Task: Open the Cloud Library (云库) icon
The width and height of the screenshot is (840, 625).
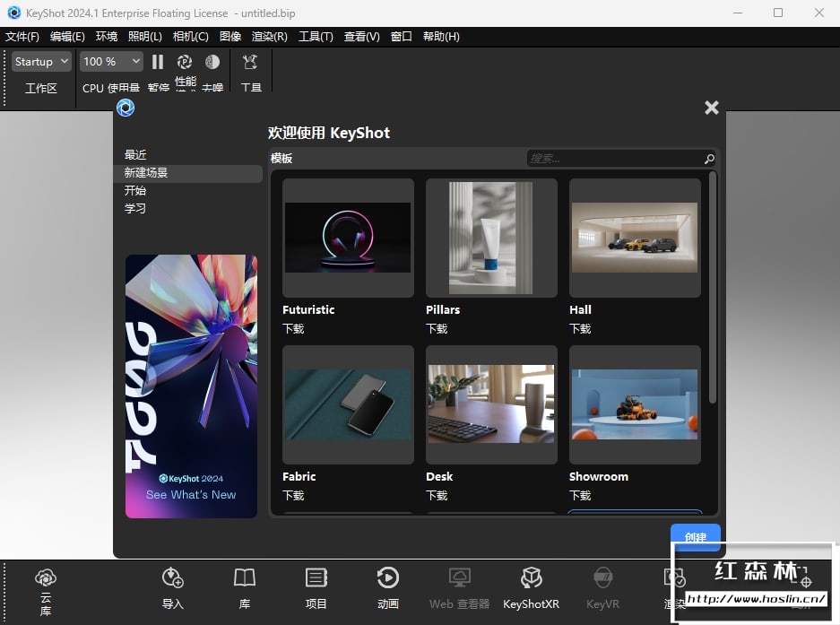Action: point(46,578)
